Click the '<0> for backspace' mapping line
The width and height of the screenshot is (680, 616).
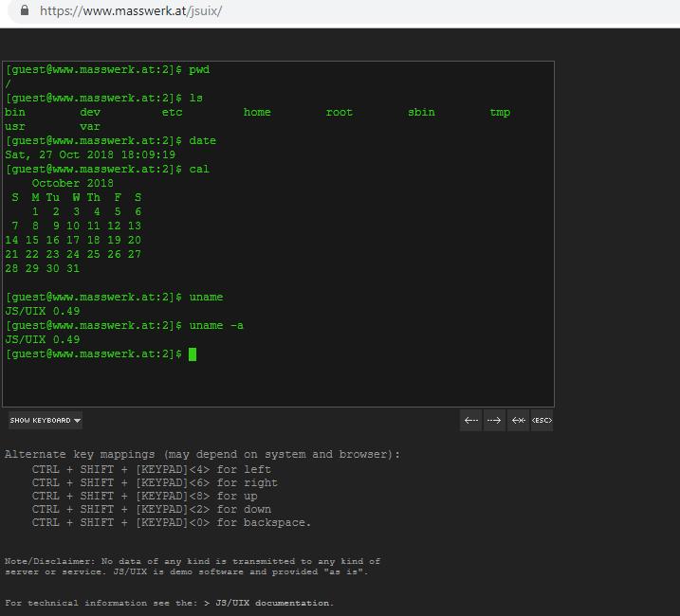[172, 523]
